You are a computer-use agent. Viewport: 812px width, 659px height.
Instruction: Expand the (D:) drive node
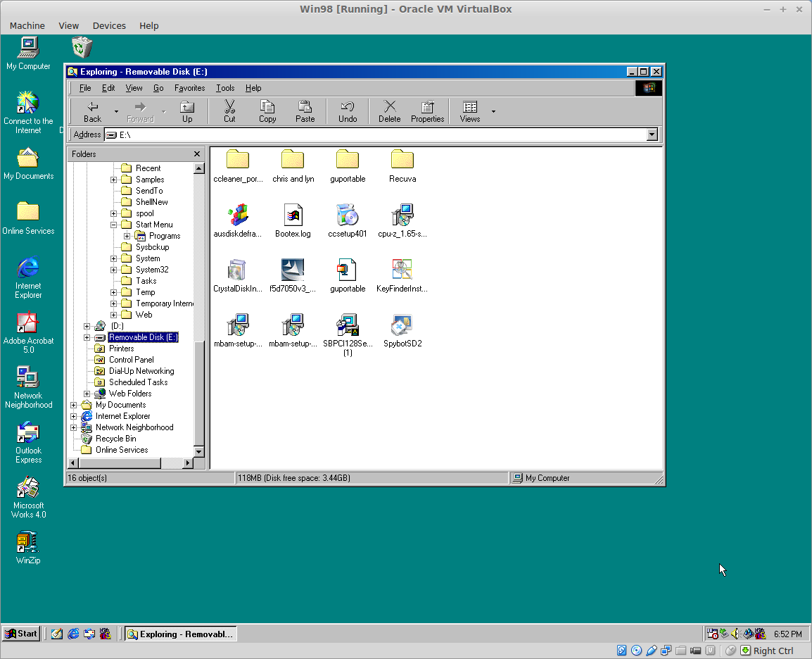tap(87, 327)
